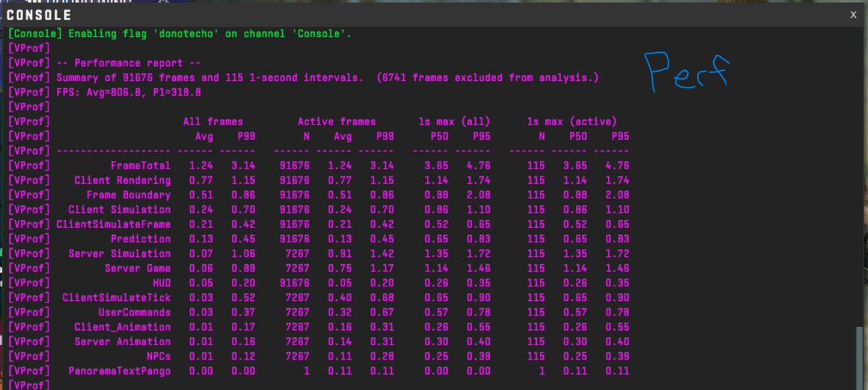Viewport: 868px width, 390px height.
Task: Click UserCommands' All frames P99 value 0.37
Action: point(243,312)
